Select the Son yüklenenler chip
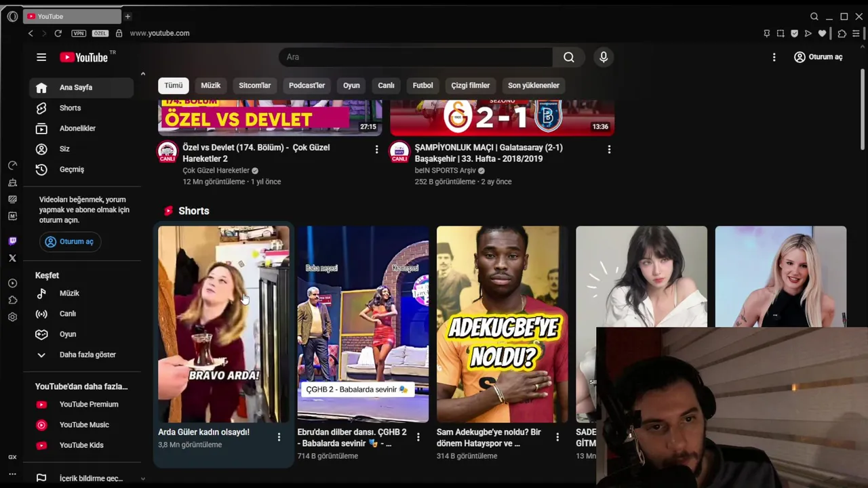 pyautogui.click(x=534, y=85)
